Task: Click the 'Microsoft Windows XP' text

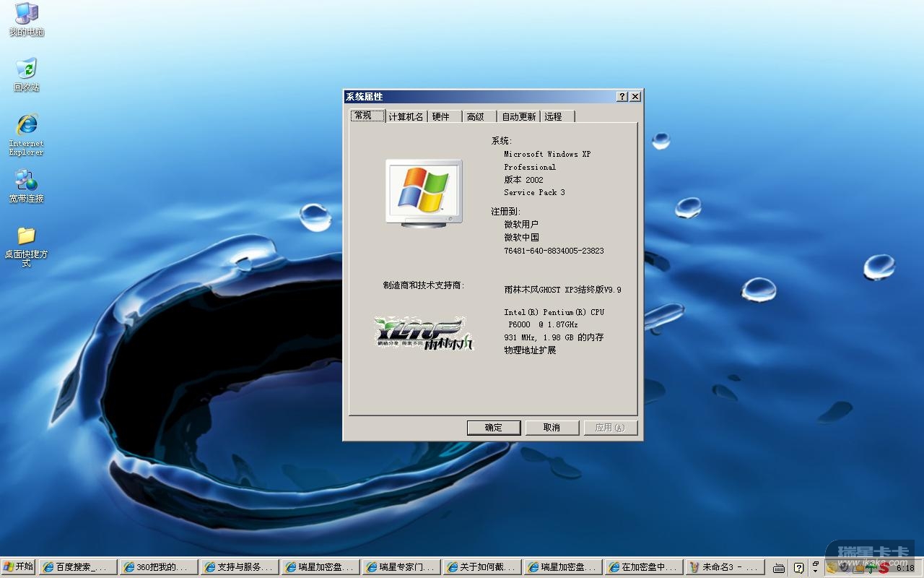Action: 547,154
